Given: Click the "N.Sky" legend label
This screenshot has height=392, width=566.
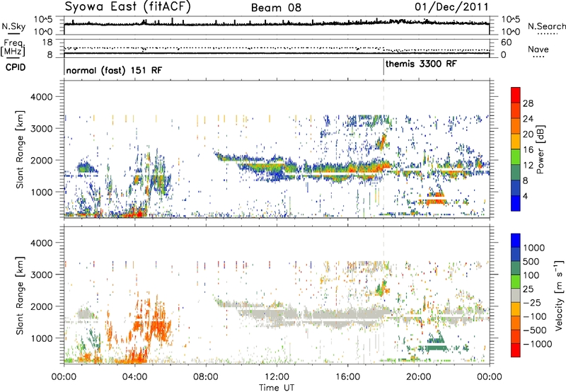Looking at the screenshot, I should [x=13, y=26].
